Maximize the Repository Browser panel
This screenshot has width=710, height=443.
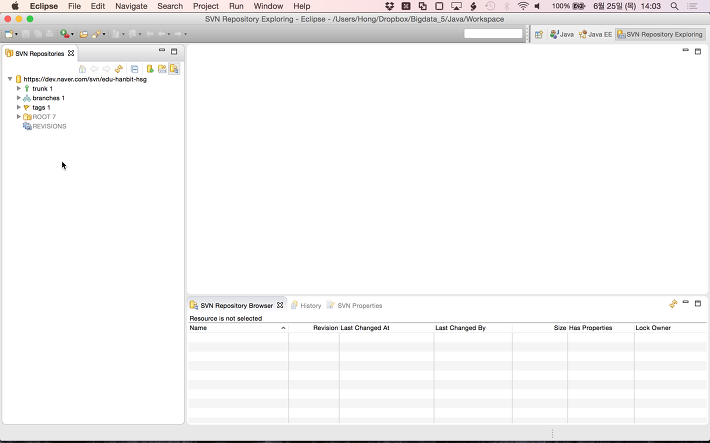click(x=698, y=303)
